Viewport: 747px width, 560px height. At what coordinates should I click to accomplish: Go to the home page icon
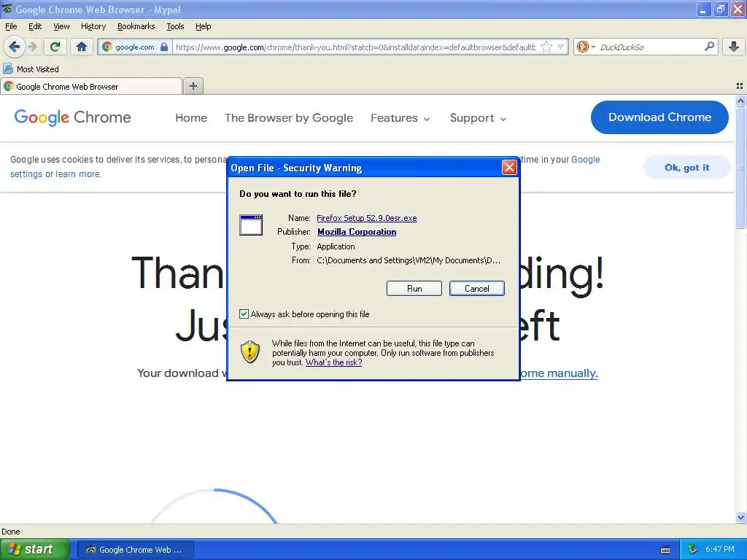pos(82,47)
